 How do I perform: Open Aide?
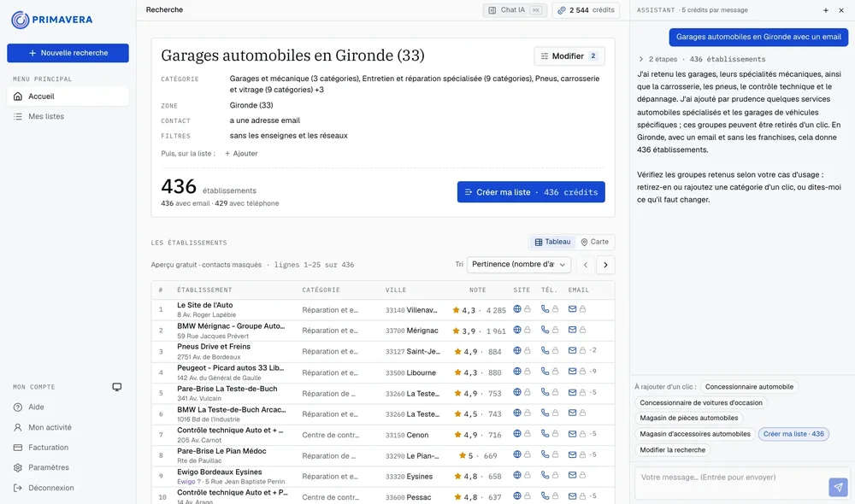36,407
